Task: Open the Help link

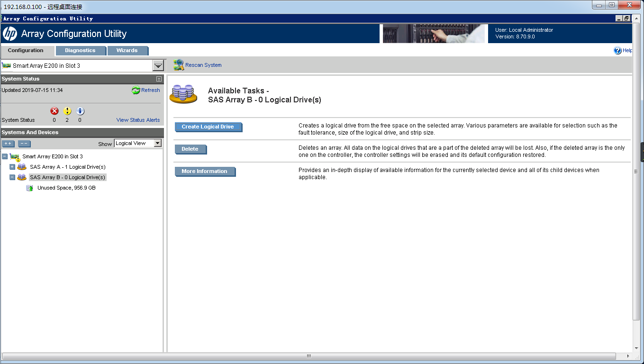Action: pos(627,50)
